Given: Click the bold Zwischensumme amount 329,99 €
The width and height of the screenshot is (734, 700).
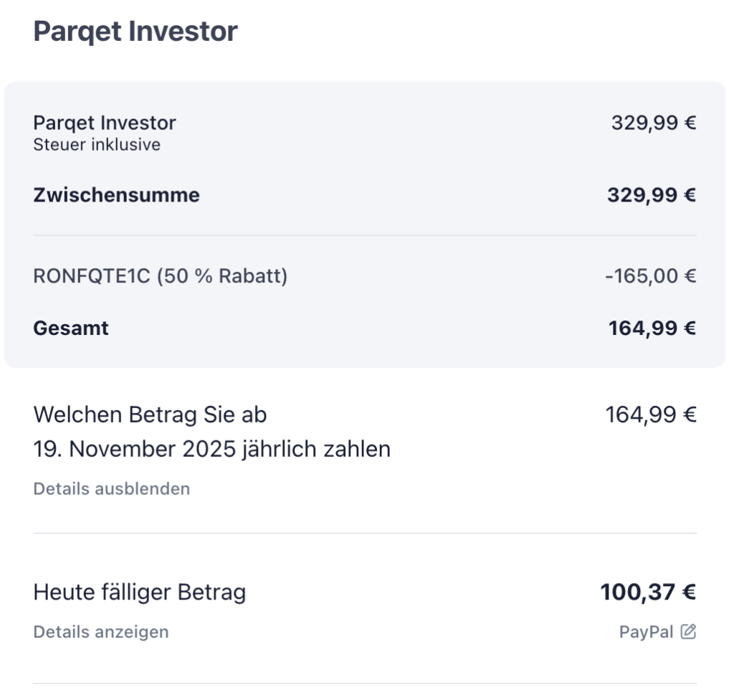Looking at the screenshot, I should pos(652,195).
